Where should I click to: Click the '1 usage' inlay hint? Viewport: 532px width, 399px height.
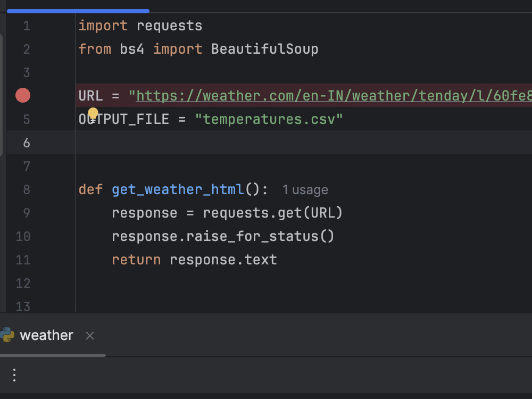pos(305,190)
